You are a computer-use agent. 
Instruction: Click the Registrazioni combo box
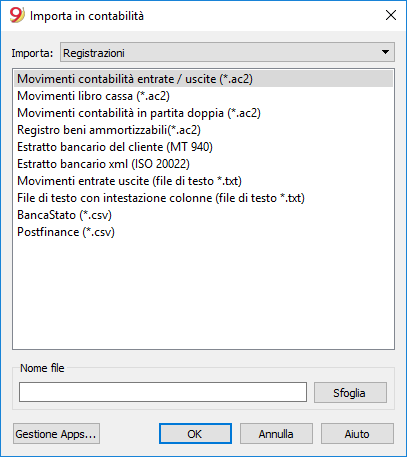tap(227, 52)
